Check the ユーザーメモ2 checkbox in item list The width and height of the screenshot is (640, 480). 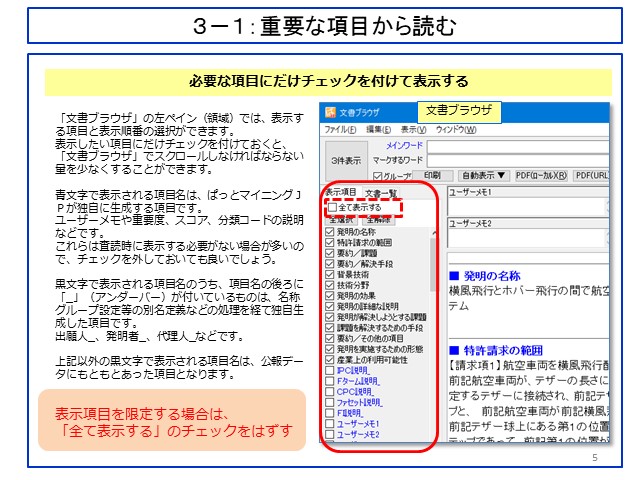pyautogui.click(x=330, y=434)
